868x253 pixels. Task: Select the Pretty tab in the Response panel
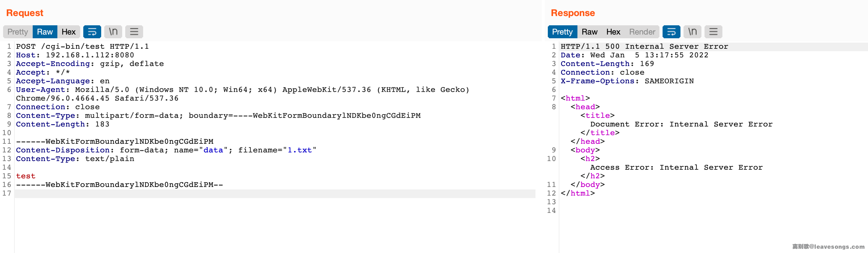coord(562,32)
